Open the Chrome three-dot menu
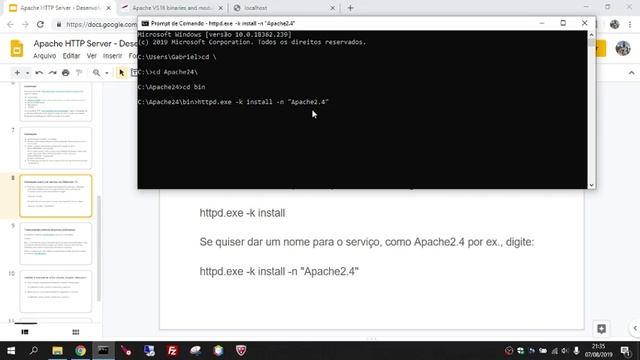 tap(630, 24)
